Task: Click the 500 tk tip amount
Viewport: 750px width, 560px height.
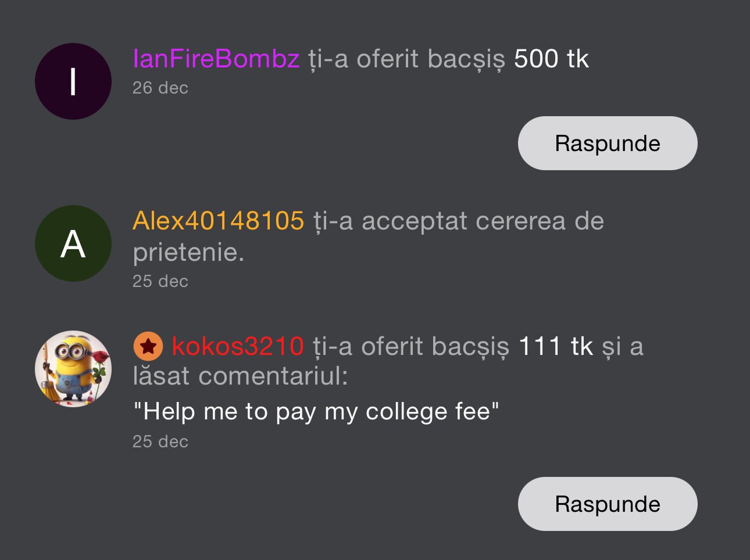Action: [551, 59]
